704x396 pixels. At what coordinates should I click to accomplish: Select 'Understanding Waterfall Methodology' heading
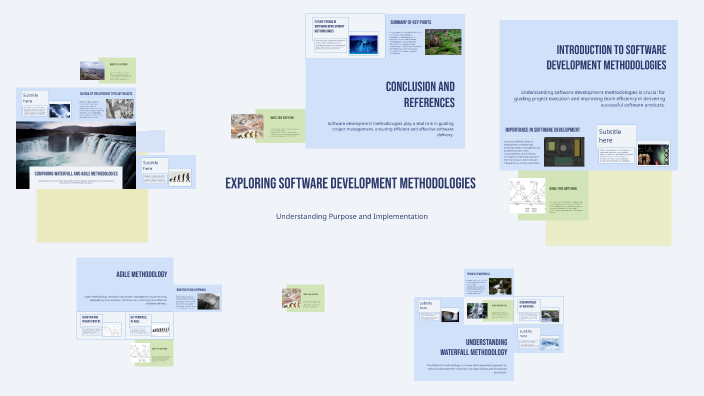tap(473, 347)
